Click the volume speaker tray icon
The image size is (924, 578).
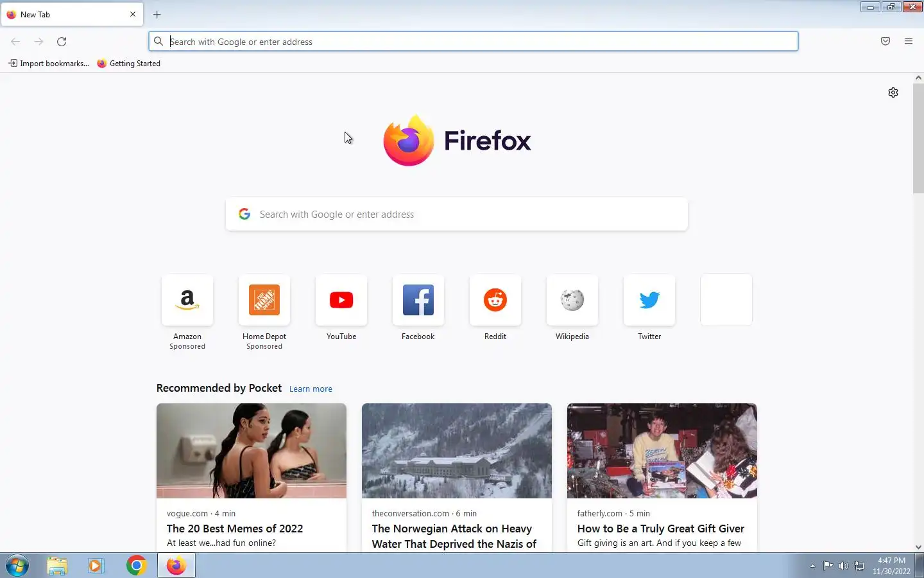(844, 566)
